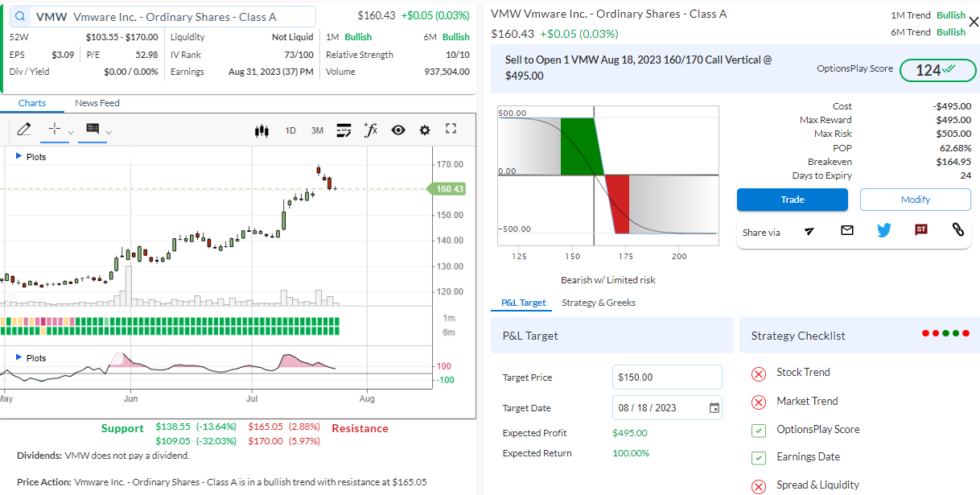
Task: Share the trade on Twitter
Action: [884, 230]
